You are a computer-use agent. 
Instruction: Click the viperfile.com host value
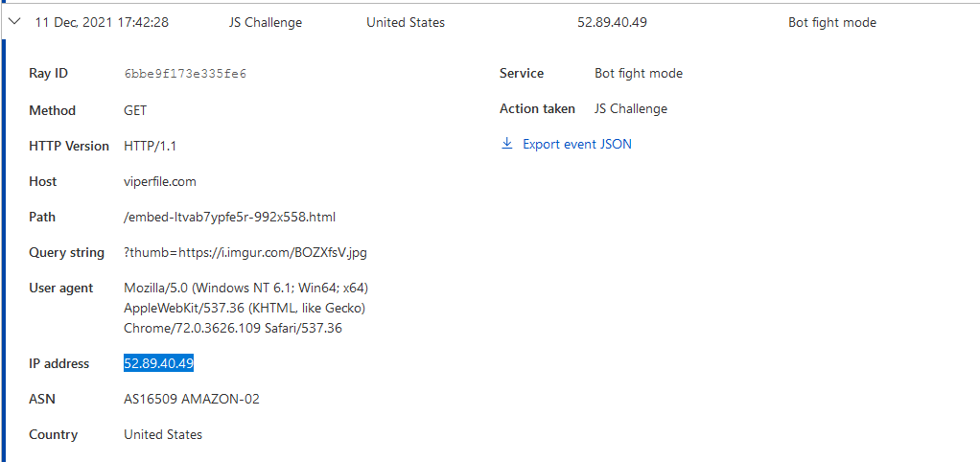pyautogui.click(x=160, y=181)
